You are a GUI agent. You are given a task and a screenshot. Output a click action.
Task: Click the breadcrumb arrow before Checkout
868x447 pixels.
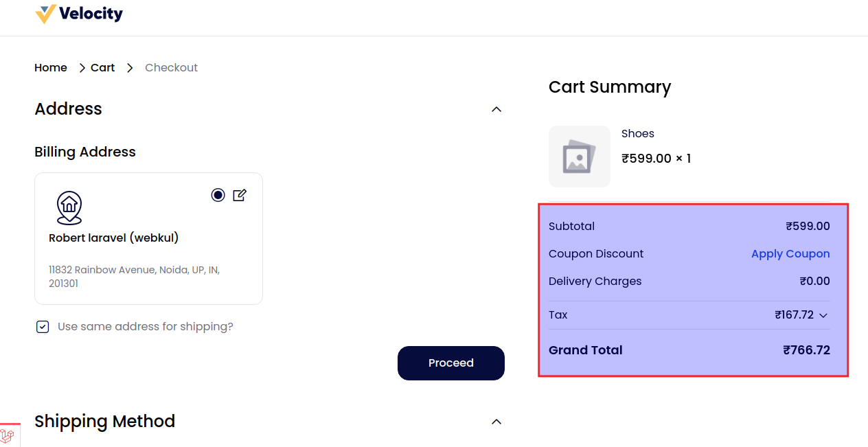point(130,68)
